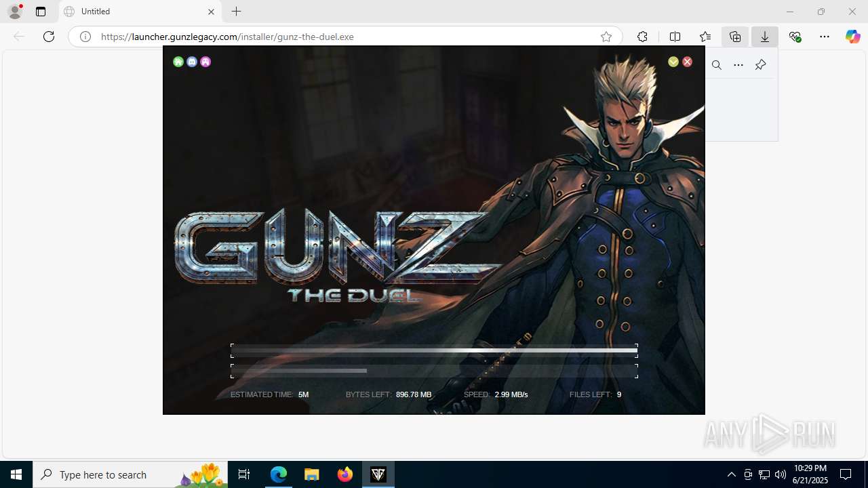This screenshot has height=488, width=868.
Task: Search downloads with magnifier icon
Action: click(717, 65)
